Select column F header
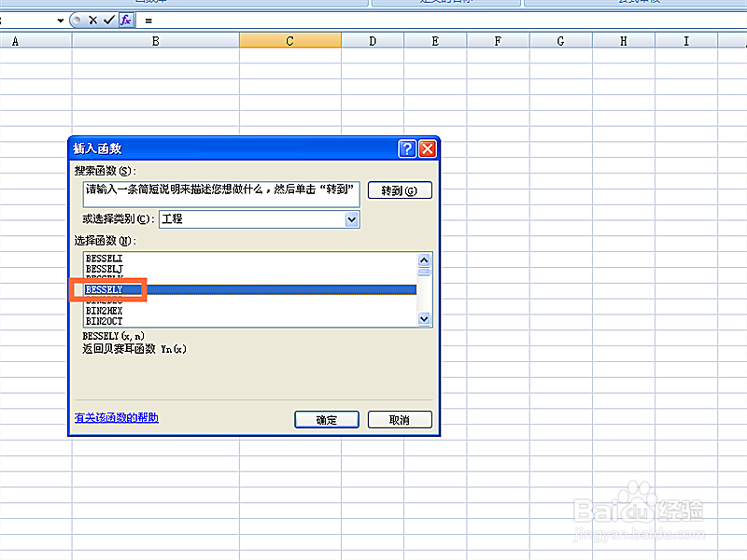Viewport: 747px width, 560px height. click(x=498, y=41)
